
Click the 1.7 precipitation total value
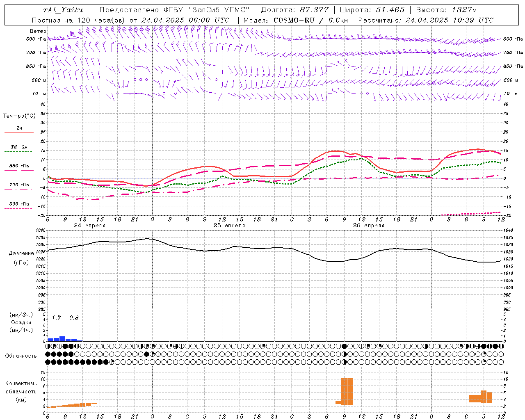[x=56, y=318]
